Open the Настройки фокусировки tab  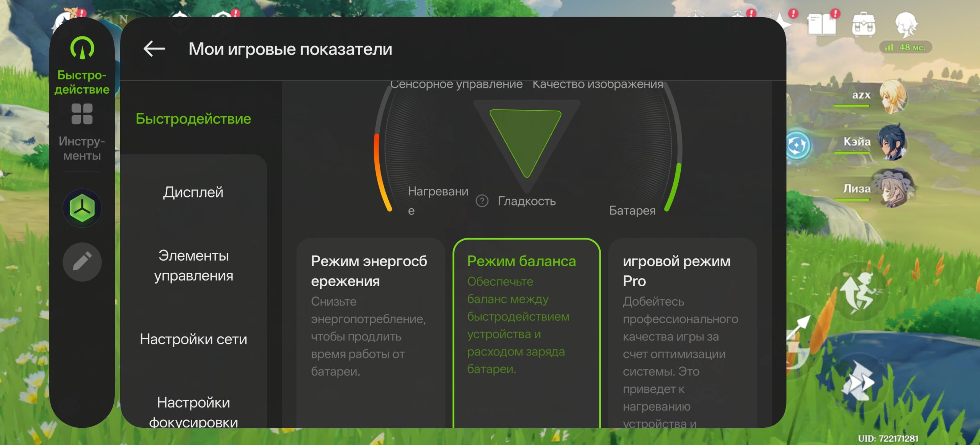[193, 412]
